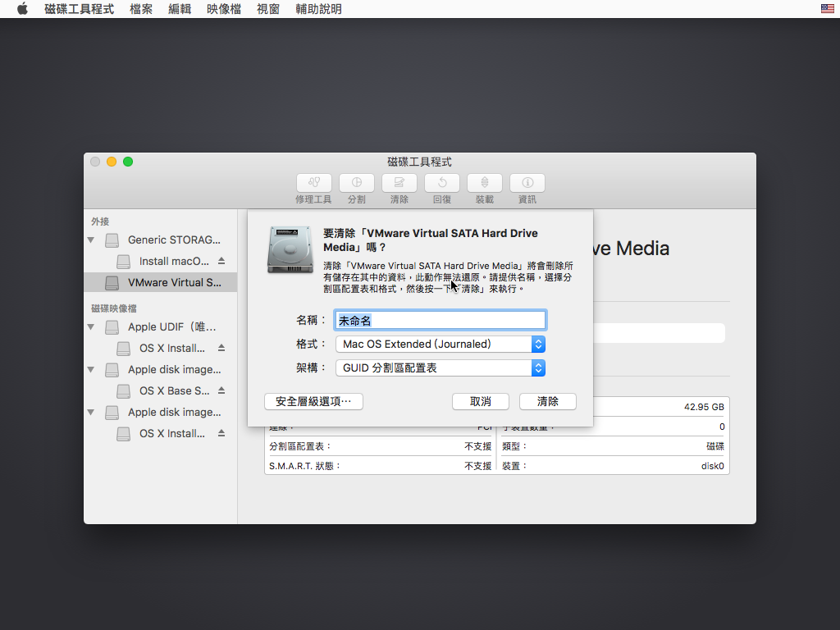
Task: Click the 取消 cancel button
Action: click(x=481, y=401)
